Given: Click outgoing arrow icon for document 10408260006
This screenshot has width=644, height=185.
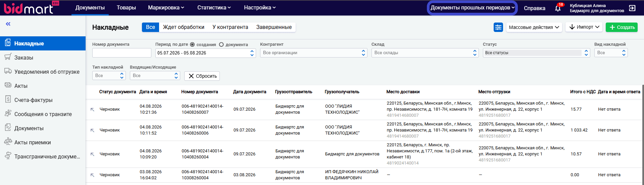Looking at the screenshot, I should (x=93, y=130).
